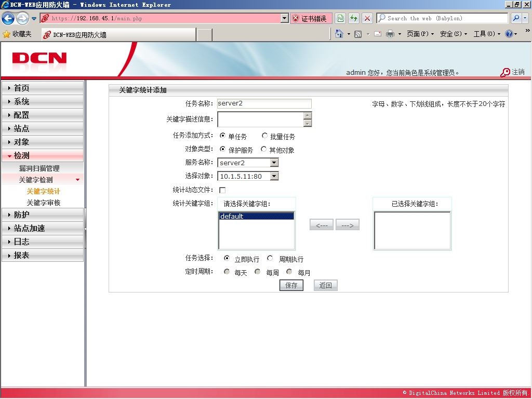The image size is (532, 399).
Task: Click description textarea scroll up arrow
Action: pyautogui.click(x=308, y=115)
